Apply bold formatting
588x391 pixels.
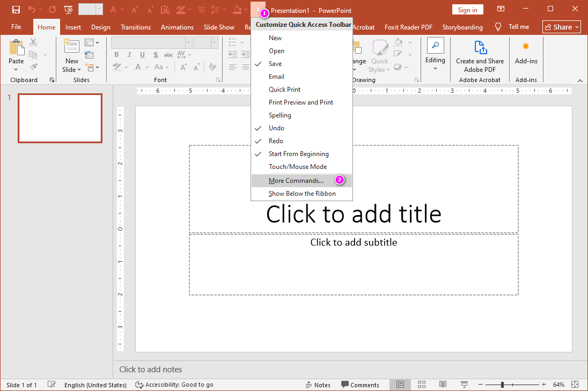pyautogui.click(x=116, y=54)
